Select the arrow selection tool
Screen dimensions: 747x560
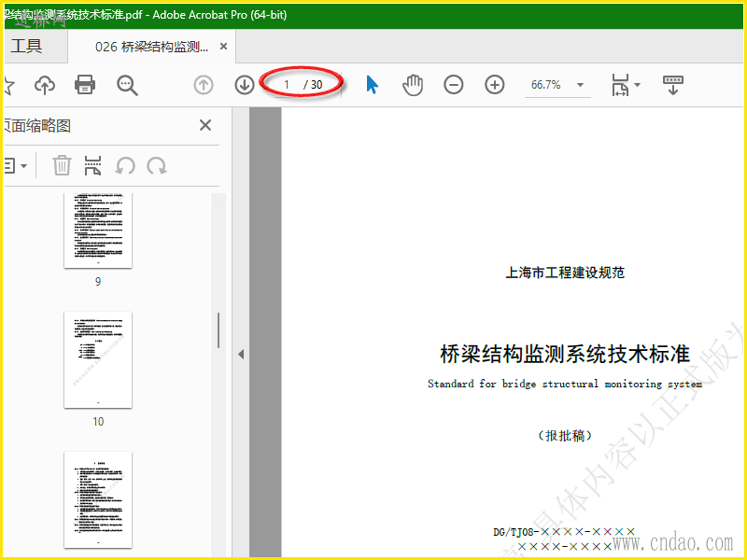pos(372,85)
